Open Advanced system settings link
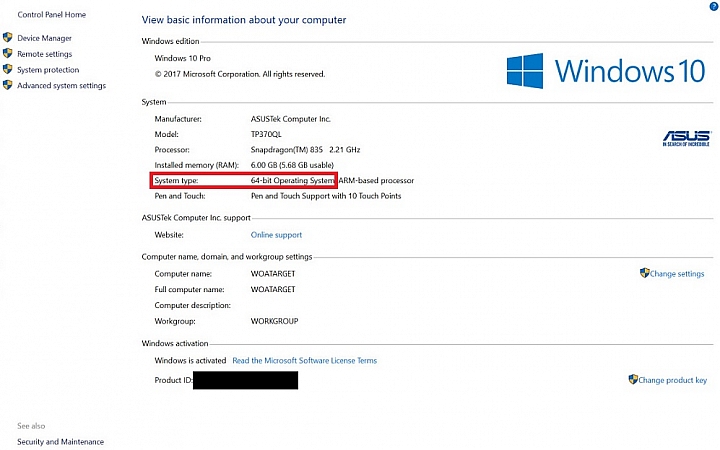Screen dimensions: 720x450 coord(62,85)
